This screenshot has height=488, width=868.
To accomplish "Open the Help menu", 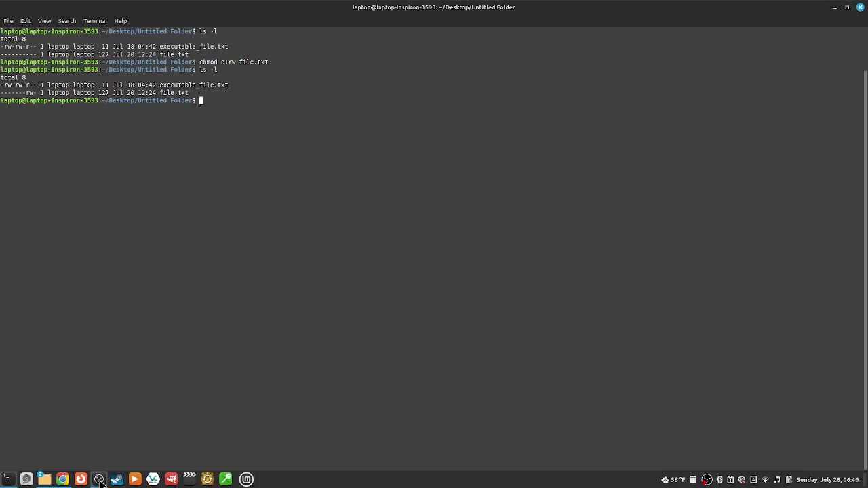I will [120, 21].
